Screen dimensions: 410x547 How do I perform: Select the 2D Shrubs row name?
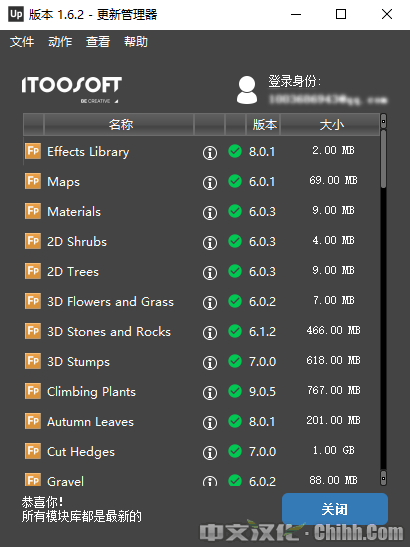pyautogui.click(x=77, y=242)
